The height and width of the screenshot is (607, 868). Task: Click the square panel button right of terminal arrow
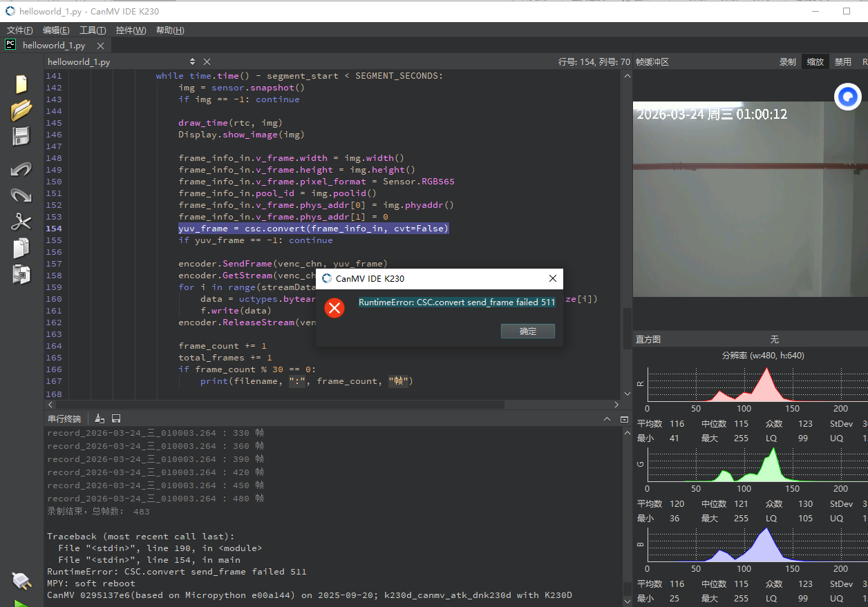pos(624,419)
